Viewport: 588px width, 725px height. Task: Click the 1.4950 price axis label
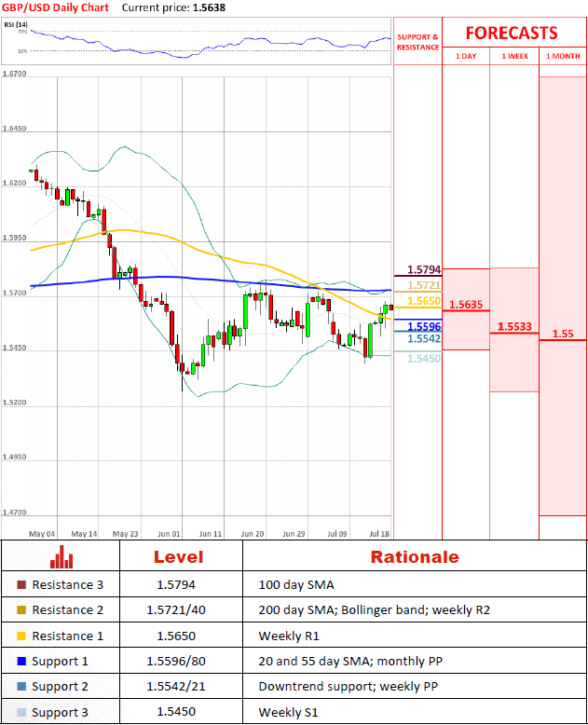coord(14,457)
